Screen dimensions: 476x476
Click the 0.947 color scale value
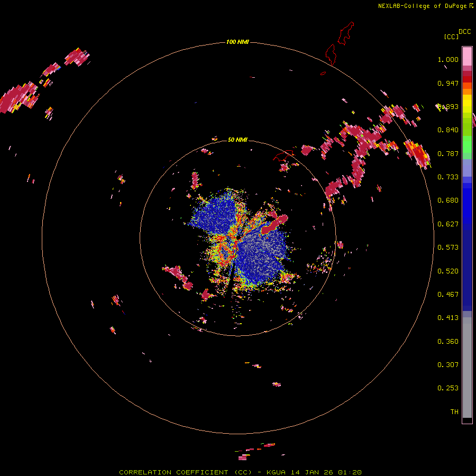[x=448, y=83]
